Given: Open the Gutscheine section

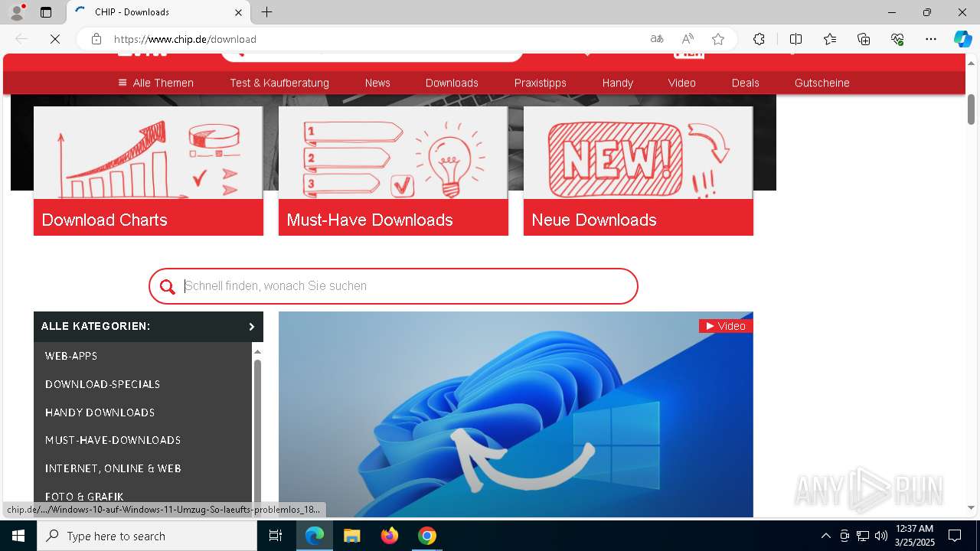Looking at the screenshot, I should pos(822,83).
